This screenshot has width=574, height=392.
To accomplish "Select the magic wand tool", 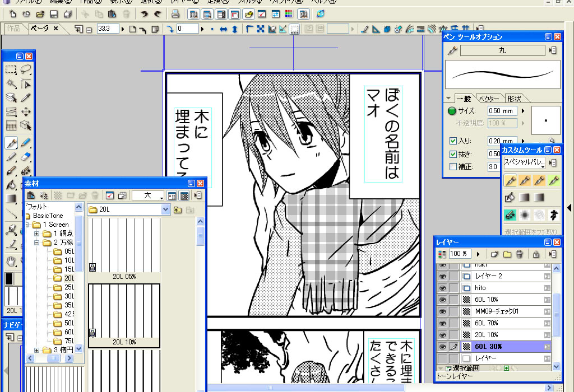I will pos(11,84).
